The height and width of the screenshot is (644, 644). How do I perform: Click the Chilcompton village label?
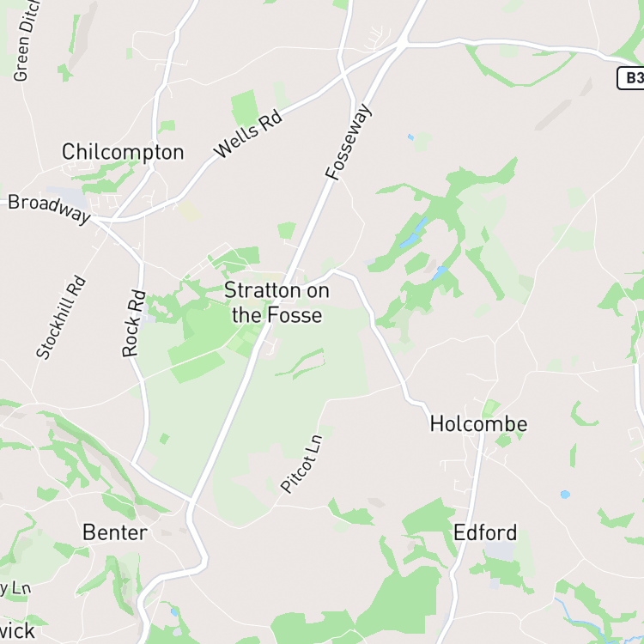[123, 152]
